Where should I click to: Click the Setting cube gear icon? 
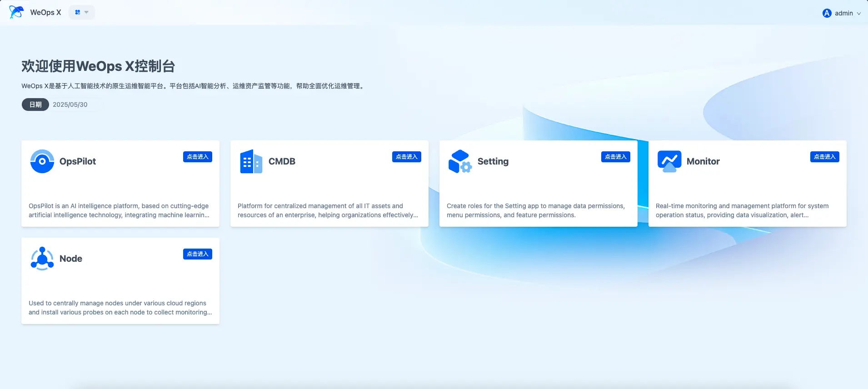(460, 161)
